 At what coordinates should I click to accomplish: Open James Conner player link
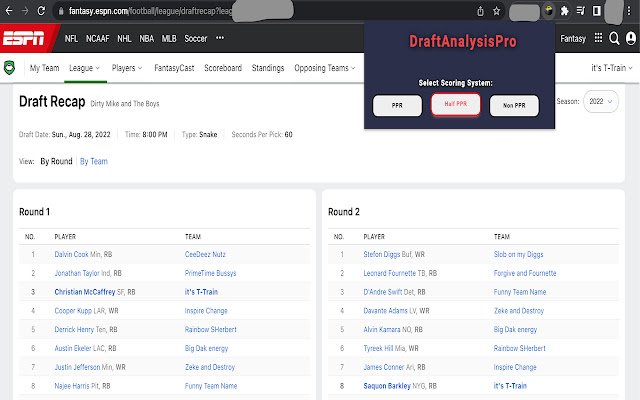coord(382,367)
